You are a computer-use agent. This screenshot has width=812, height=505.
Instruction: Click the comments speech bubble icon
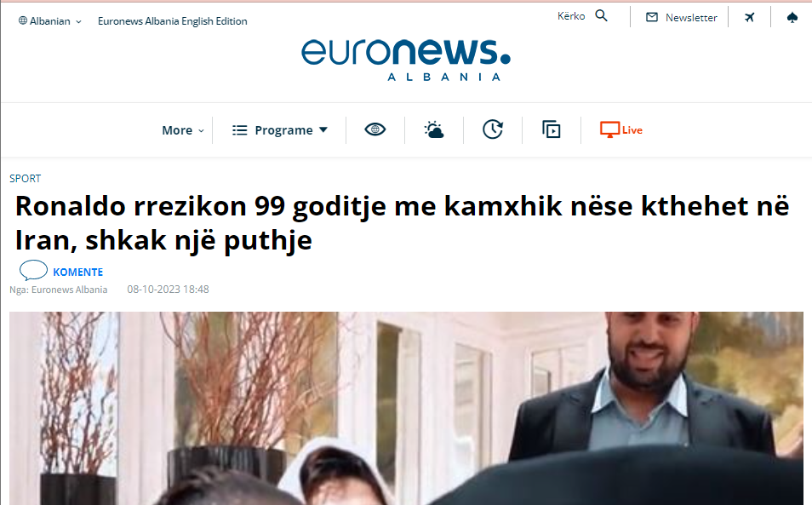tap(33, 270)
